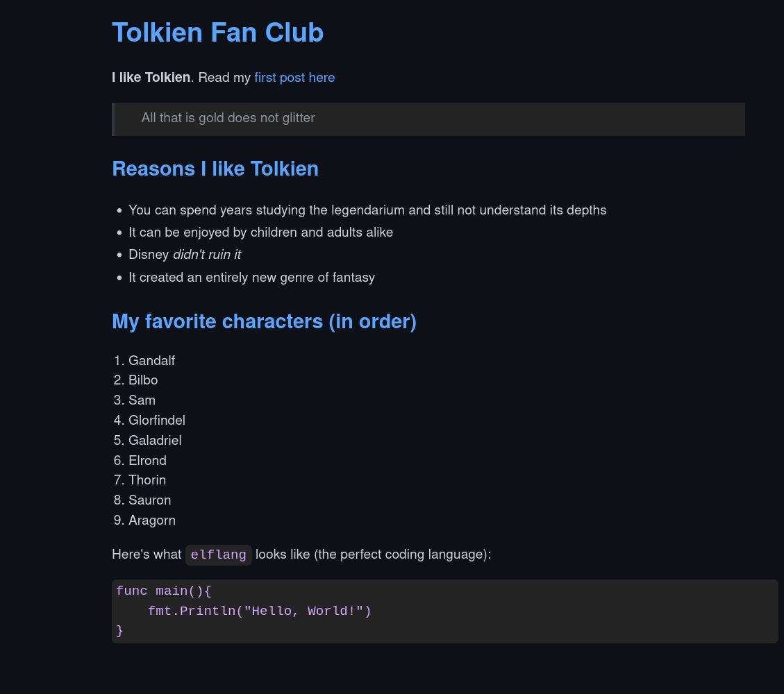Viewport: 784px width, 694px height.
Task: Click the italic "didn't ruin it" text
Action: point(207,255)
